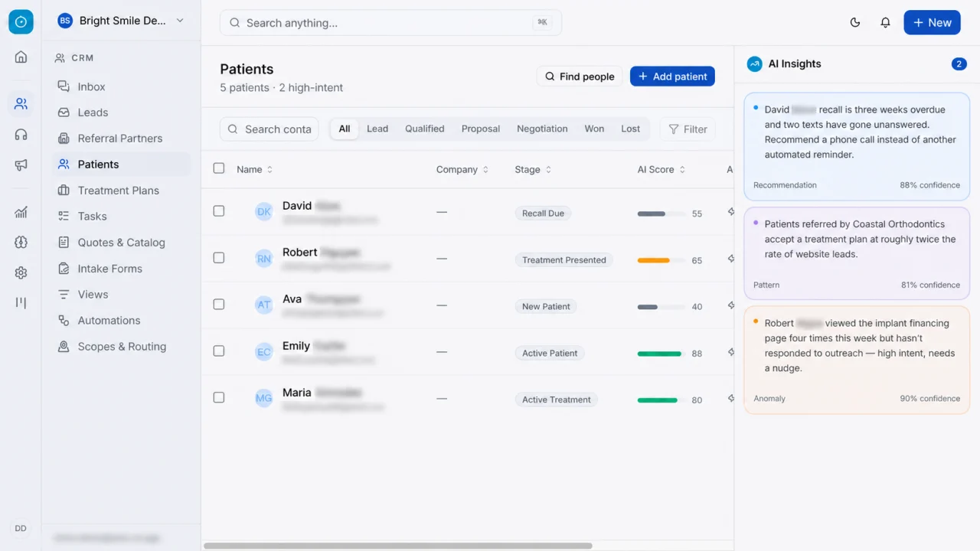Sort by the Name column header
Viewport: 980px width, 551px height.
[254, 169]
